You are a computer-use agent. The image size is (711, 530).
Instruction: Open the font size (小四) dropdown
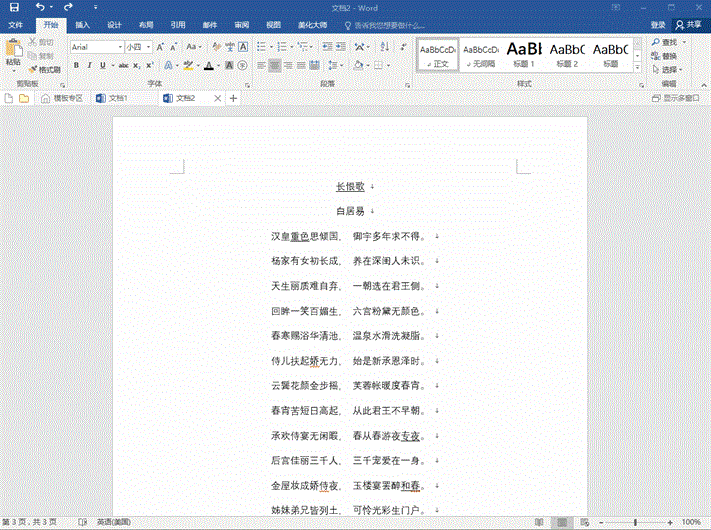pos(149,47)
